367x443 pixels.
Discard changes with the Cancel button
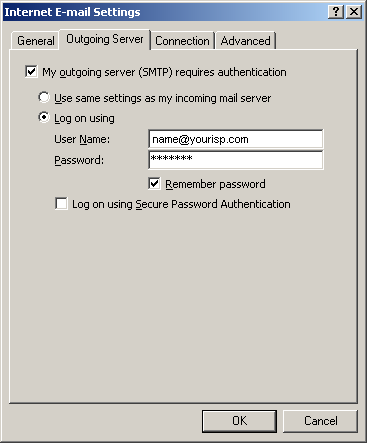tap(320, 421)
